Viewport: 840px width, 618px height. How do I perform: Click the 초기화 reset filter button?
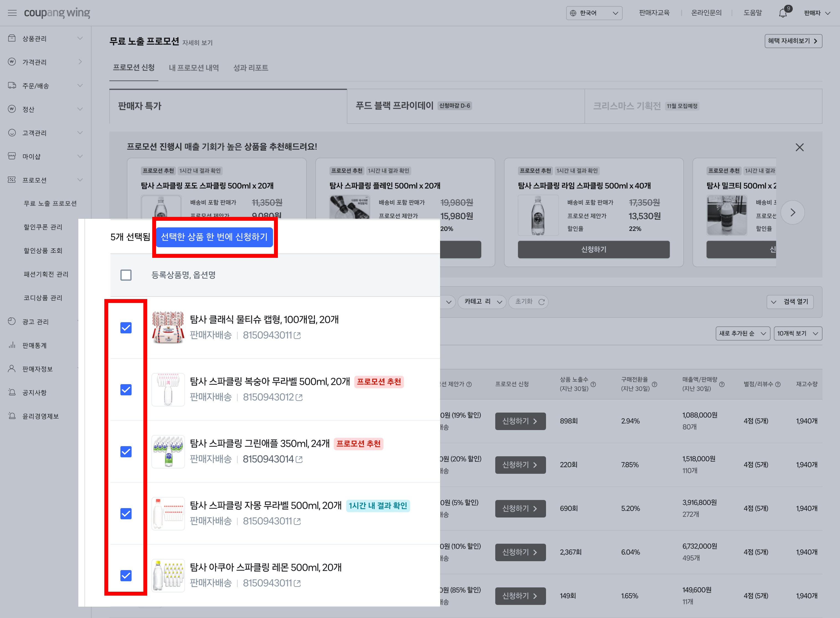[x=529, y=302]
